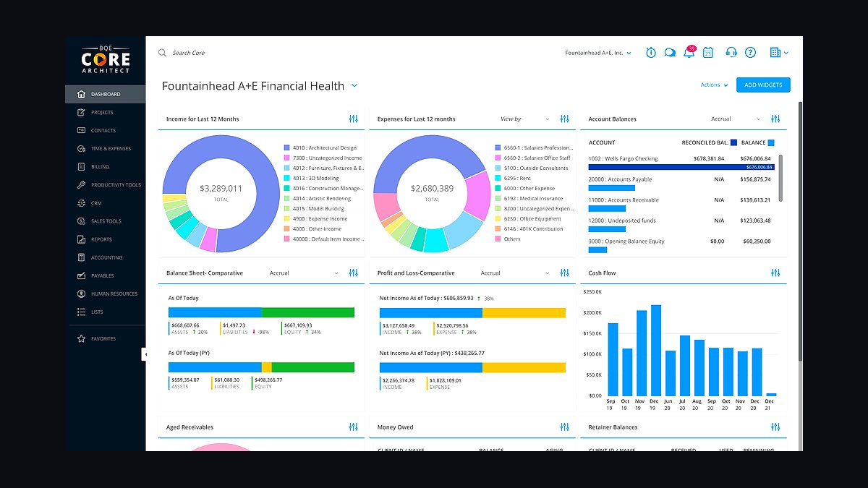Image resolution: width=868 pixels, height=488 pixels.
Task: Click the 6560-1 : Salaries Profession... legend entry
Action: (x=534, y=147)
